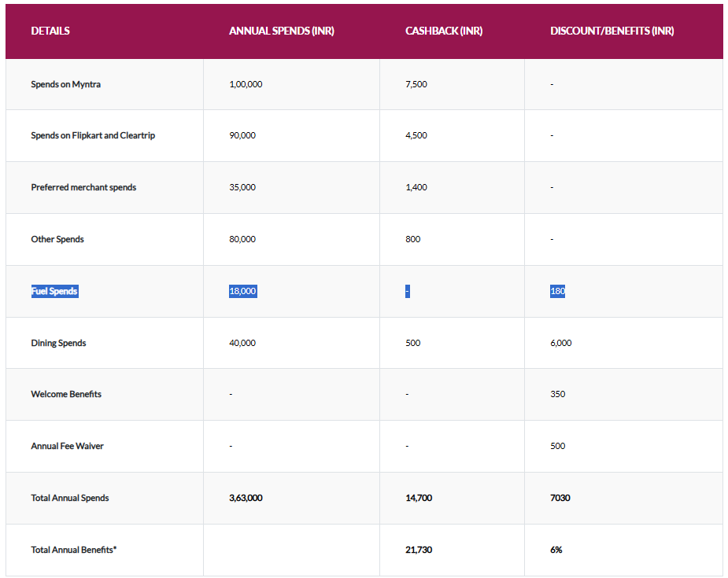
Task: Click the highlighted Fuel Spends label
Action: (54, 291)
